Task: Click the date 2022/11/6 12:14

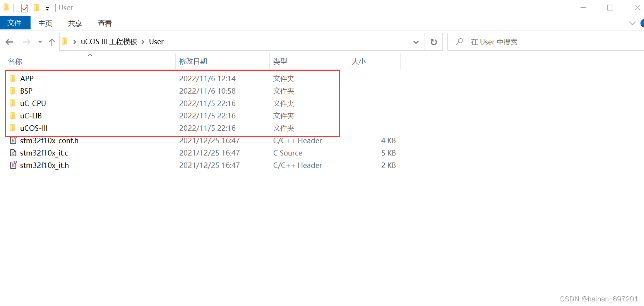Action: coord(207,79)
